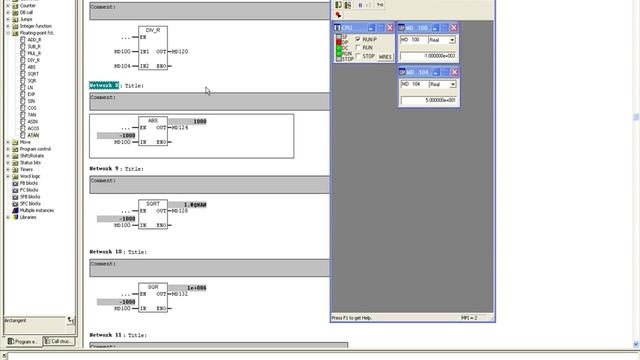Select LN instruction in the tree
640x360 pixels.
point(30,87)
